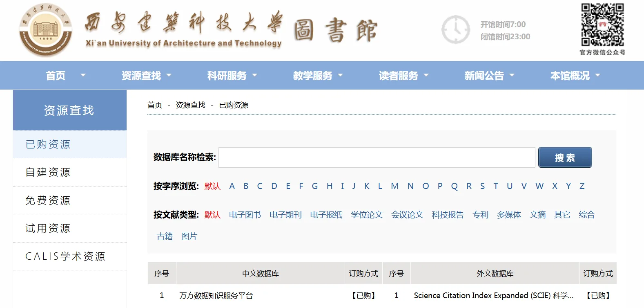
Task: Filter by 学位论文 document type
Action: [x=367, y=215]
